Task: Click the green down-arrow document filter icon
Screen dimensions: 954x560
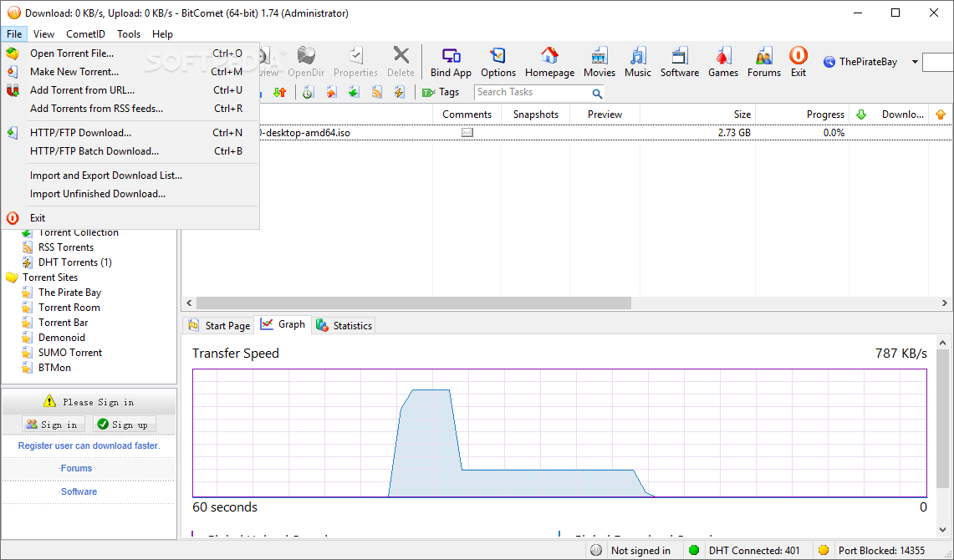Action: click(355, 93)
